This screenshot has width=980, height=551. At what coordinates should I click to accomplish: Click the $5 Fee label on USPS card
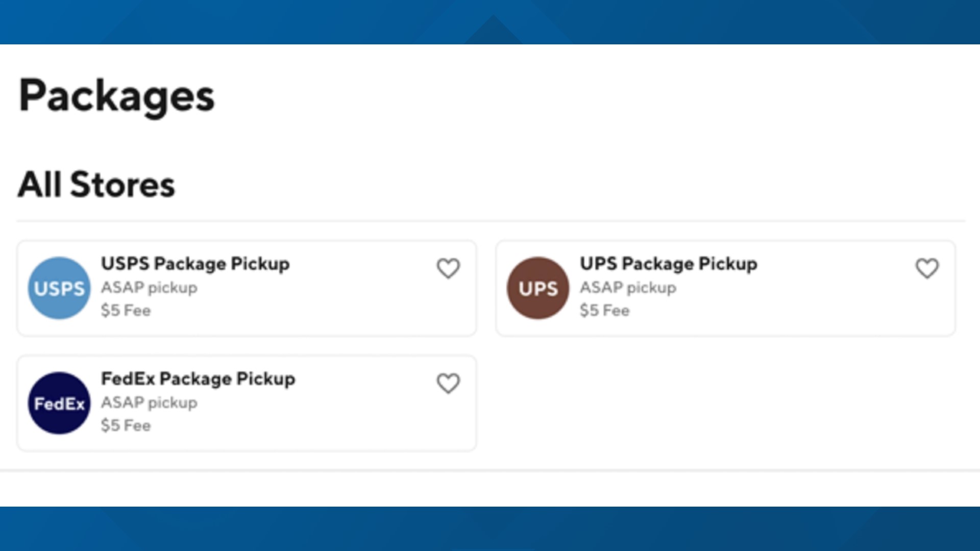point(126,310)
